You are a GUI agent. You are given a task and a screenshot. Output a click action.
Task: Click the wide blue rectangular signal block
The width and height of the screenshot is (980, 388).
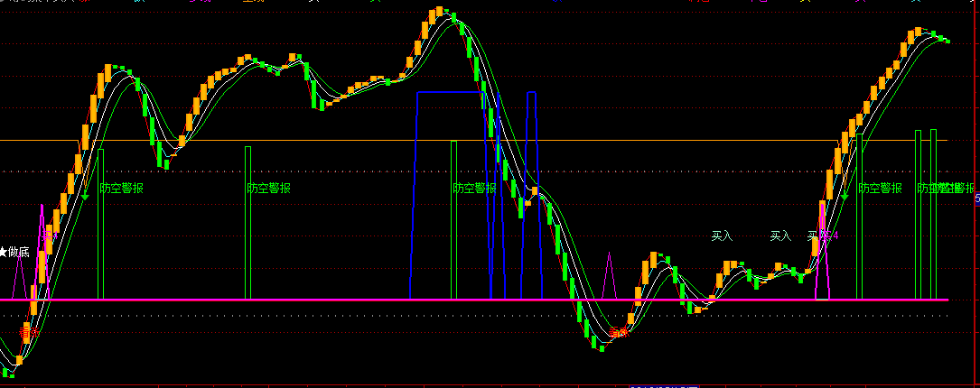point(447,194)
